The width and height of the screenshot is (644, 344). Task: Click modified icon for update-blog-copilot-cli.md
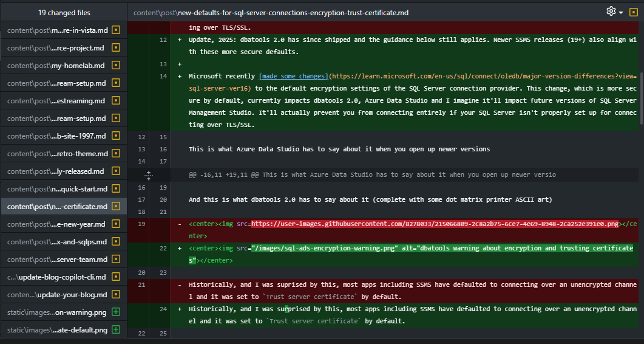click(x=116, y=277)
